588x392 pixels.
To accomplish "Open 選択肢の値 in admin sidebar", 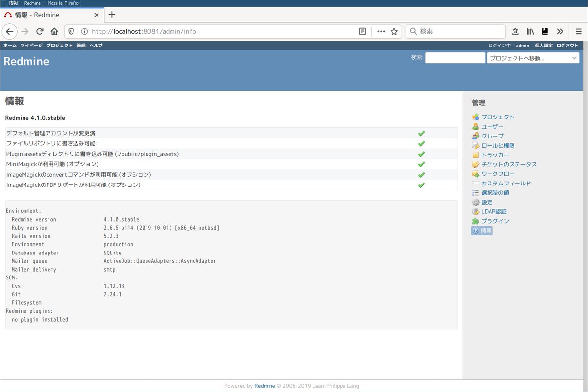I will coord(495,193).
